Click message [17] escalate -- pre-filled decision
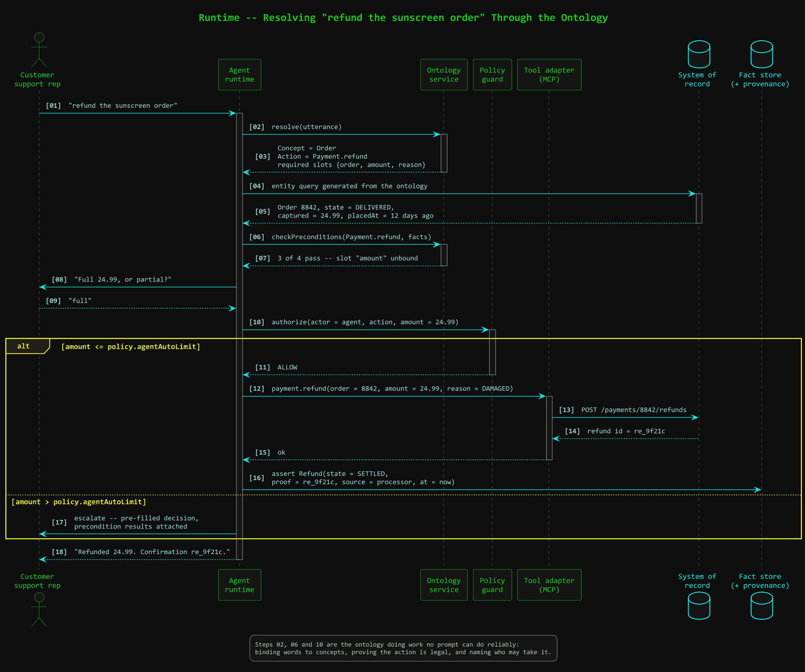The width and height of the screenshot is (805, 672). tap(125, 522)
